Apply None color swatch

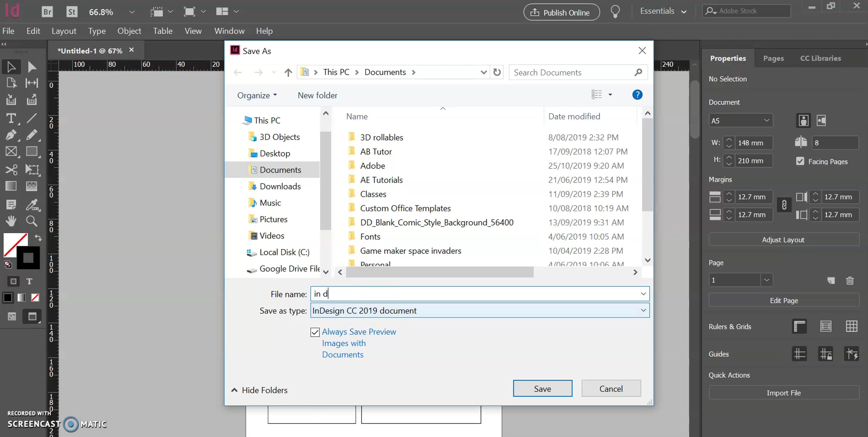[35, 298]
